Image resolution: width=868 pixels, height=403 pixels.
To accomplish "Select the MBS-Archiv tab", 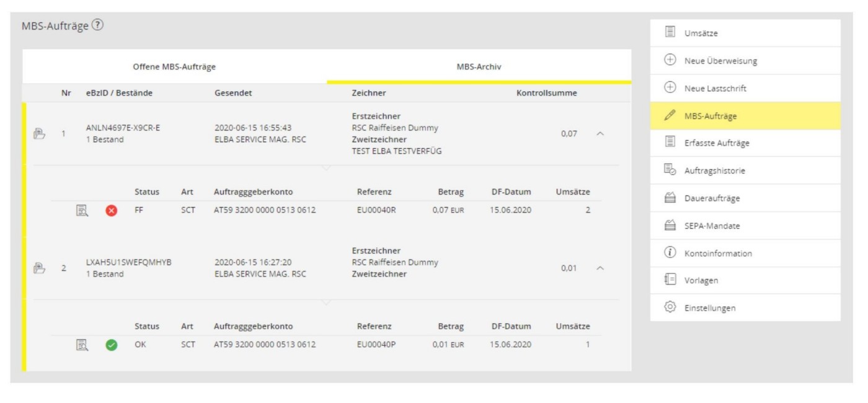I will coord(479,66).
